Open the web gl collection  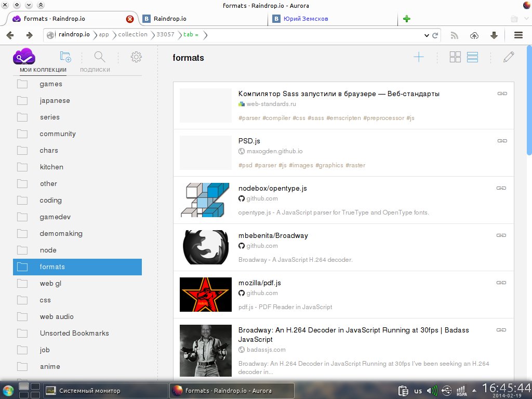coord(77,283)
